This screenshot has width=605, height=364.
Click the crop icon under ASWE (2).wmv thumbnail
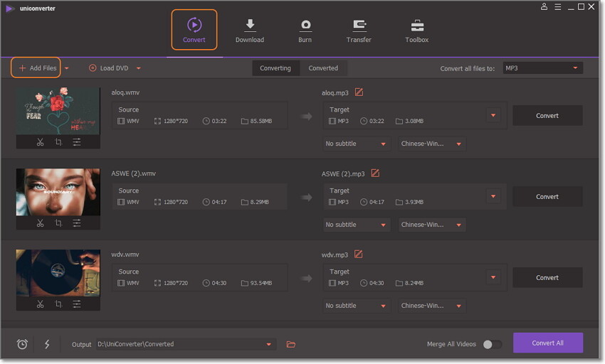(x=58, y=223)
